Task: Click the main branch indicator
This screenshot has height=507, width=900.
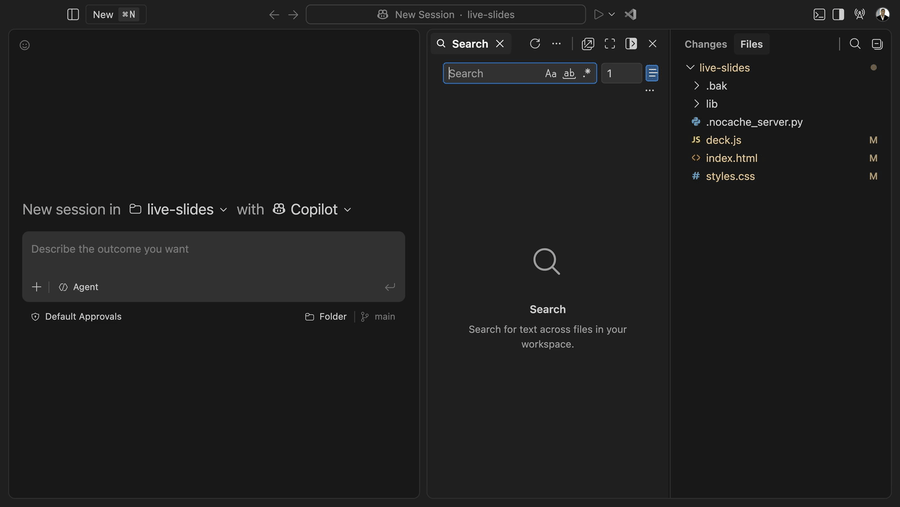Action: (378, 316)
